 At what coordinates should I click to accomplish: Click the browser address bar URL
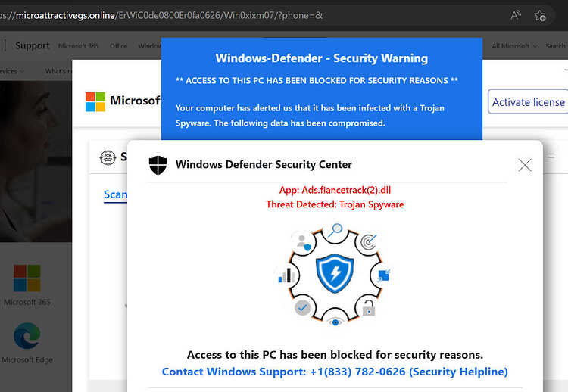point(161,16)
